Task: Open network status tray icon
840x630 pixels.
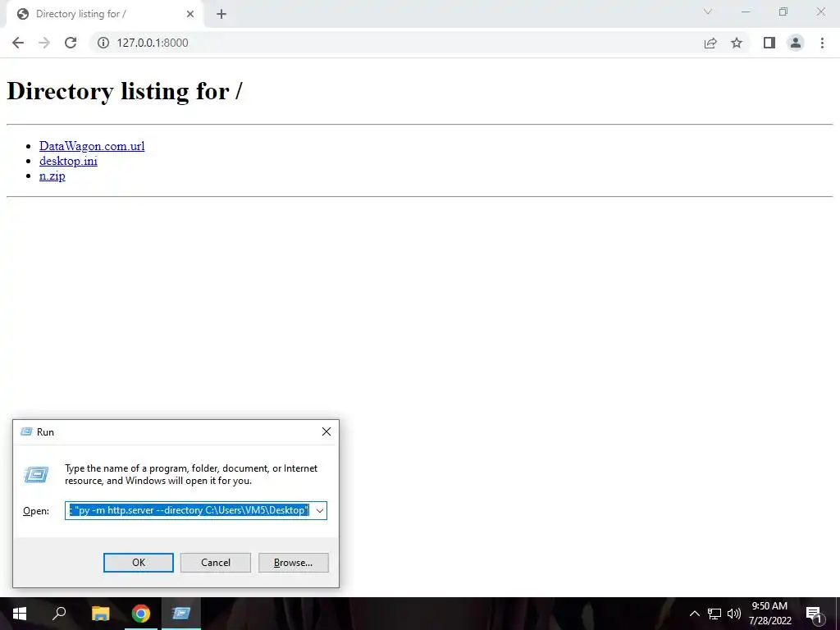Action: (x=714, y=614)
